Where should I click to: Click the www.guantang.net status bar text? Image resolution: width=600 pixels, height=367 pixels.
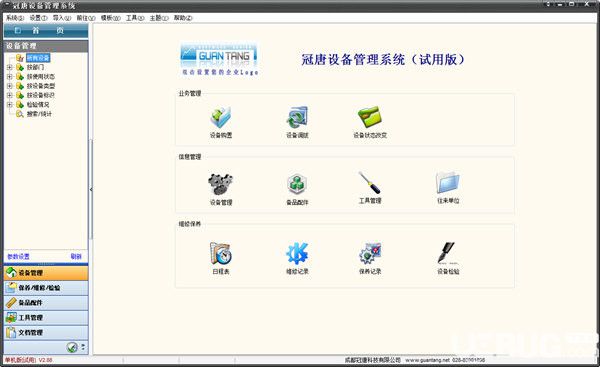point(427,360)
